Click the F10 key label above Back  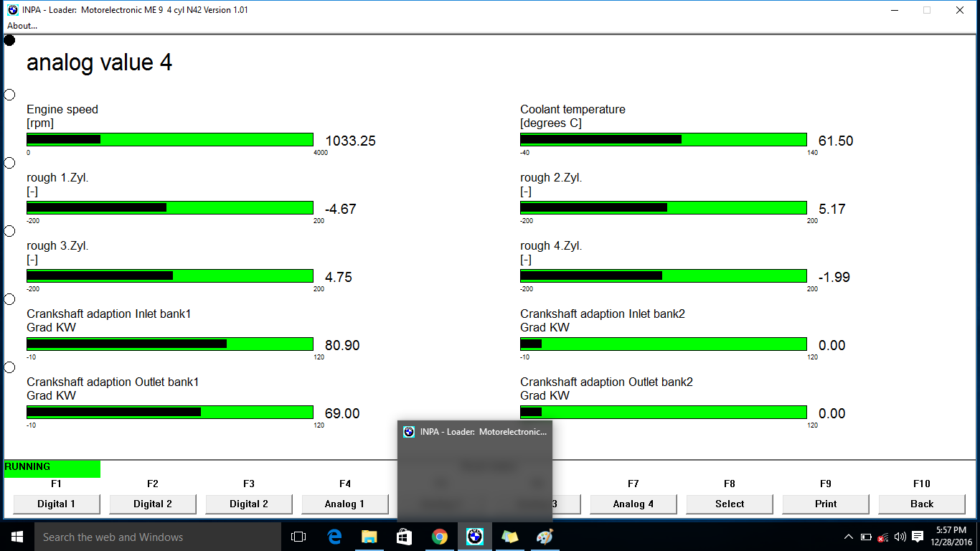[x=922, y=484]
